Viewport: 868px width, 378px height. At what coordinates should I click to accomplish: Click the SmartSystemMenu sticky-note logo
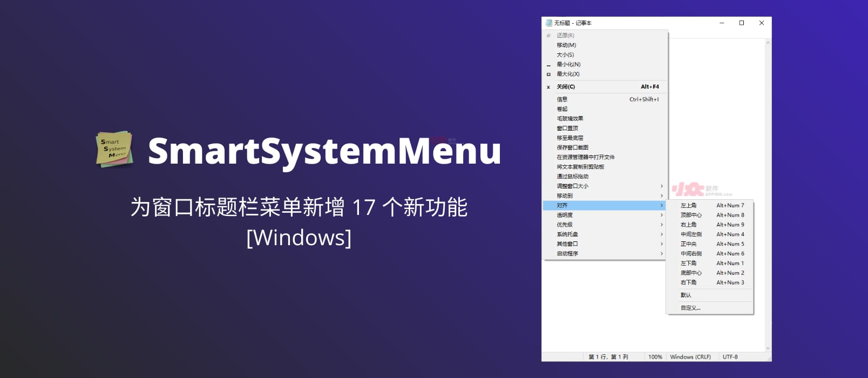[114, 148]
